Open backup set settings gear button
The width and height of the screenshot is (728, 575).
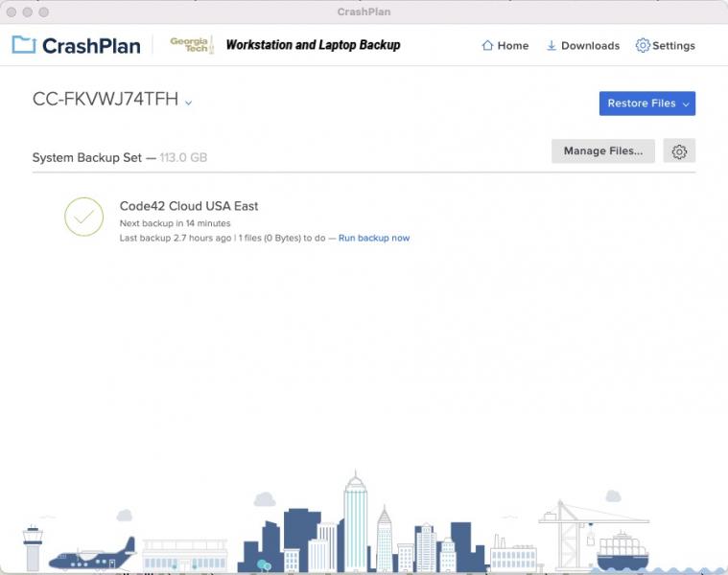coord(679,151)
